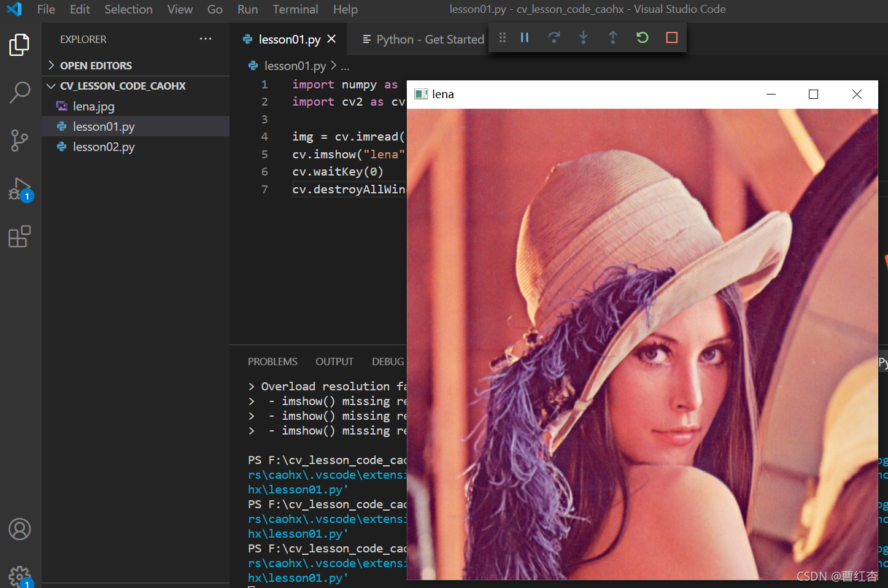Open the Accounts icon
The width and height of the screenshot is (888, 588).
coord(20,529)
